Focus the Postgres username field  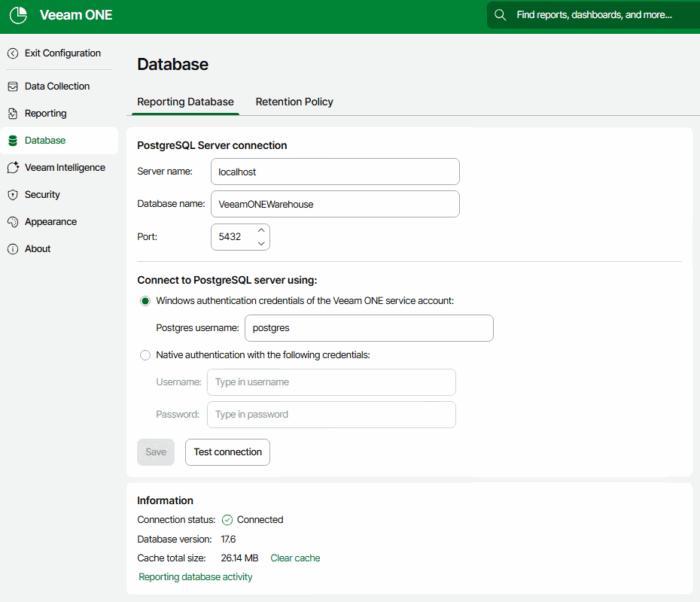pyautogui.click(x=369, y=328)
